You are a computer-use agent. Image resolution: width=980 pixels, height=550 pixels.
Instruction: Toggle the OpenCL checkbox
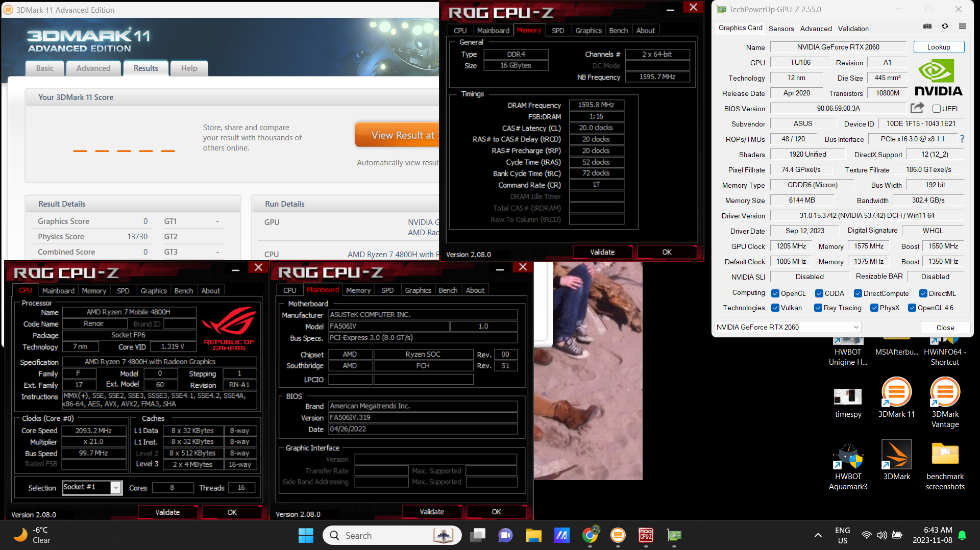775,293
